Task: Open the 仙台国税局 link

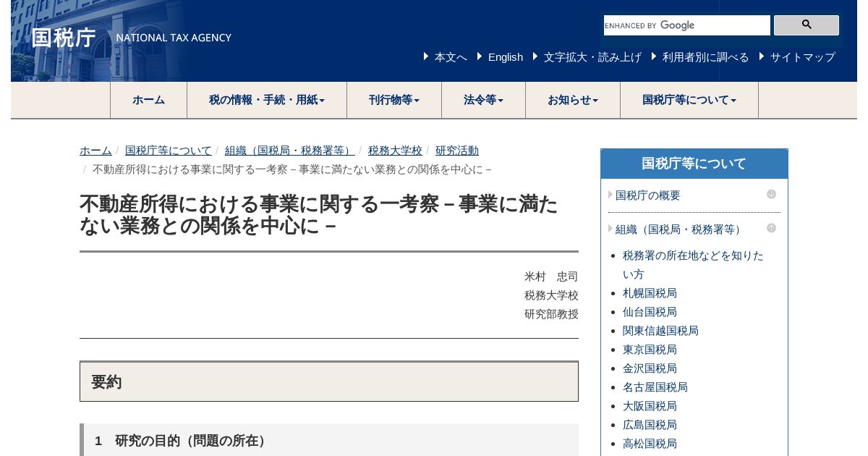Action: [x=650, y=312]
